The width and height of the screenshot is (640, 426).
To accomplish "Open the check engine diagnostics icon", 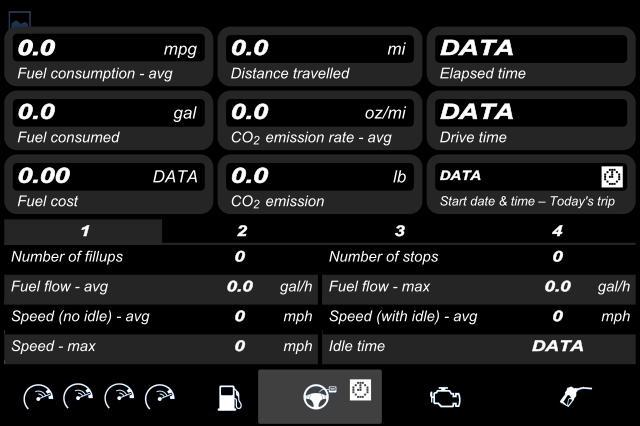I will coord(445,397).
